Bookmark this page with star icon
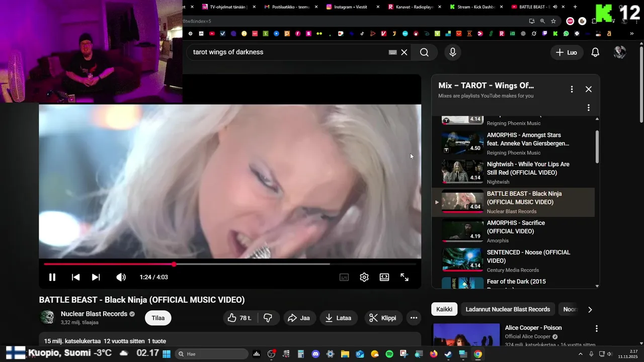This screenshot has height=362, width=644. (x=553, y=21)
